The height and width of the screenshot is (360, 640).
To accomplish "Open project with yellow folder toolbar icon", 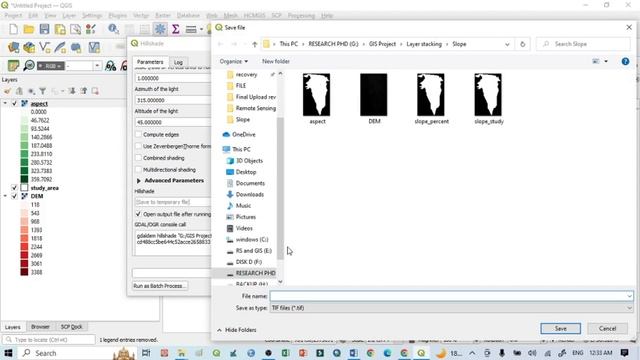I will (x=29, y=29).
